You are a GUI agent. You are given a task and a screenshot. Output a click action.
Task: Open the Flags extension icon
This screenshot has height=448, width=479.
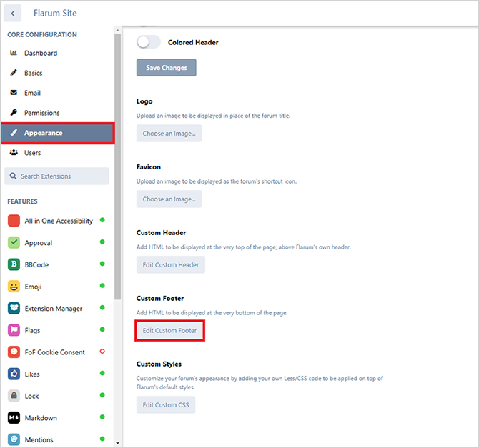pos(14,330)
